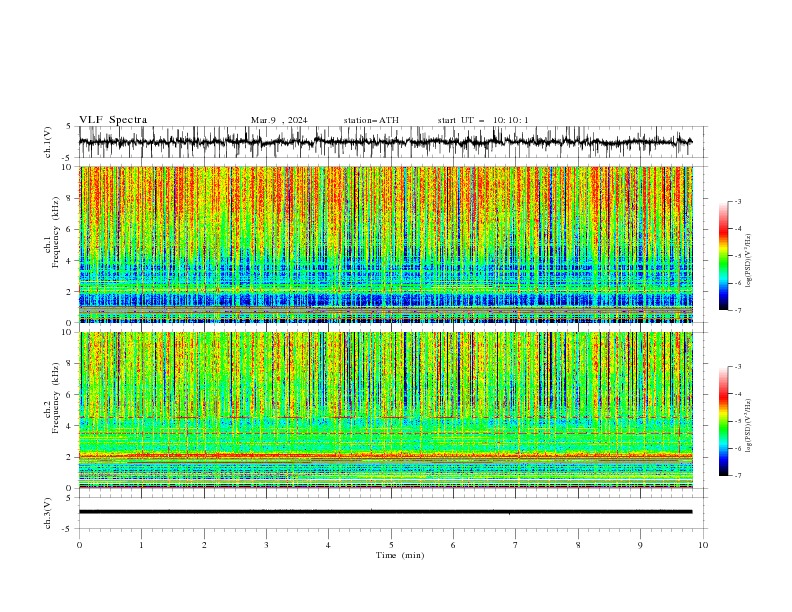The width and height of the screenshot is (792, 612).
Task: Click the ch.1 frequency tick "8"
Action: tap(70, 198)
